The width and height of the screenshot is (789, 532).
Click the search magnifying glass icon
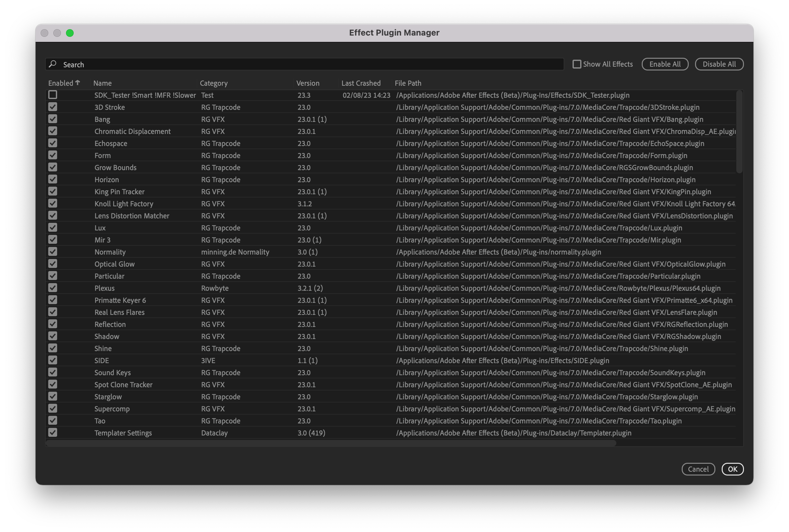click(x=53, y=64)
